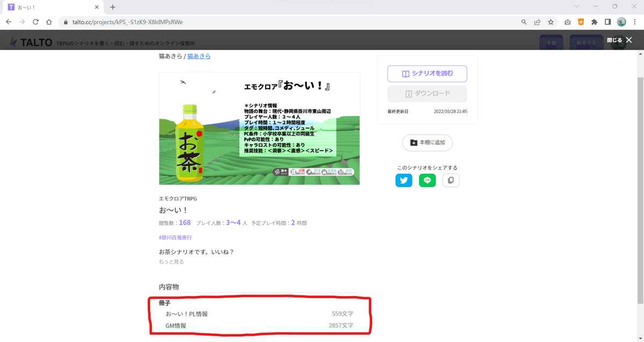Share scenario on Twitter
Screen dimensions: 644x342
tap(404, 181)
